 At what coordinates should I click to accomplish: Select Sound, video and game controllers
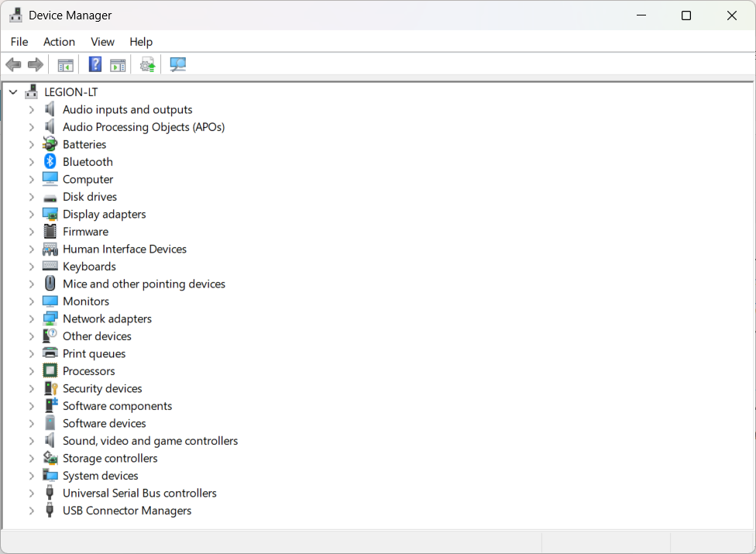[x=150, y=441]
